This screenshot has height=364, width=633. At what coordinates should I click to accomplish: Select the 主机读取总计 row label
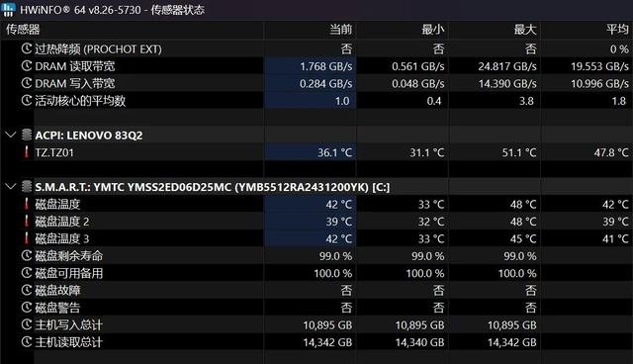tap(69, 342)
